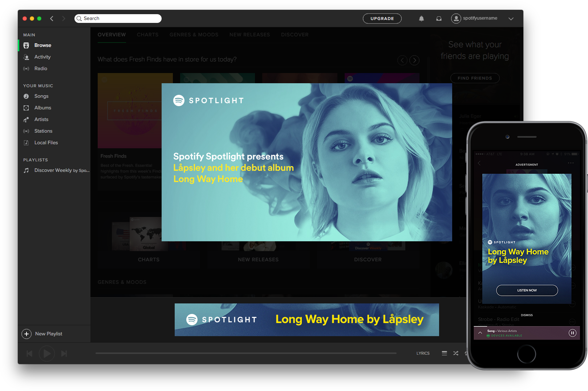
Task: Open the play queue icon
Action: [444, 353]
